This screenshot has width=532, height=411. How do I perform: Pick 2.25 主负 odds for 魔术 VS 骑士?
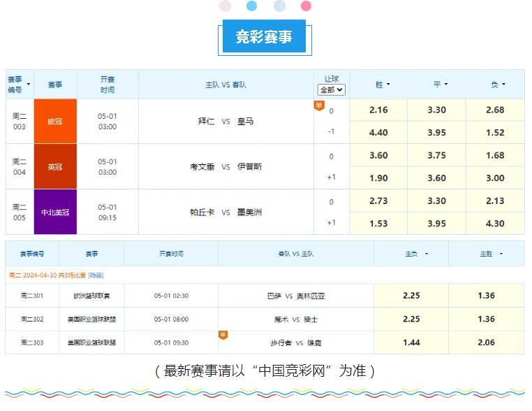(411, 319)
